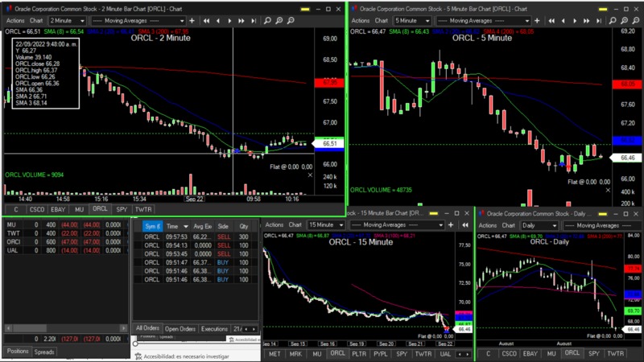Select the UAL row in positions list
Screen dimensions: 644x362
(x=12, y=250)
